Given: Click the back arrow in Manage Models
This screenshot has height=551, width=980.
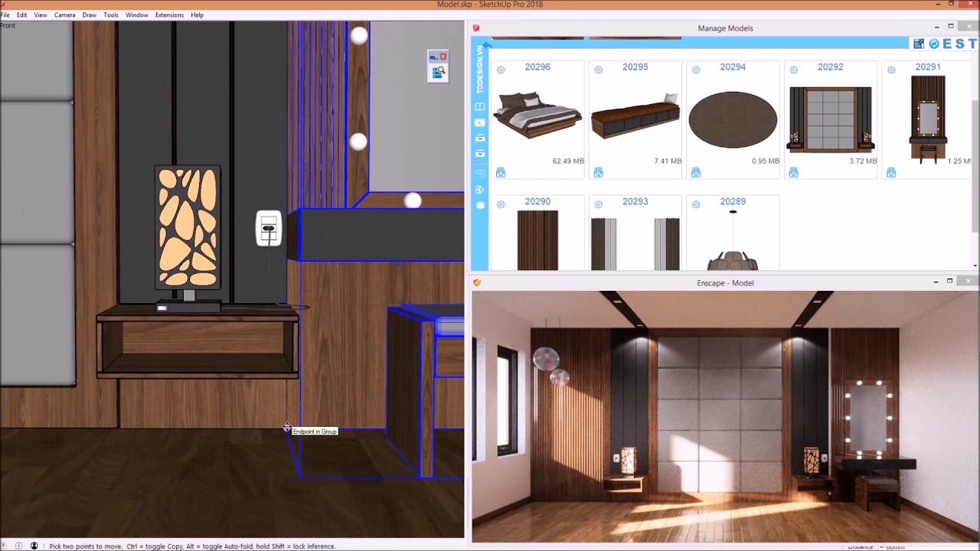Looking at the screenshot, I should pos(487,45).
